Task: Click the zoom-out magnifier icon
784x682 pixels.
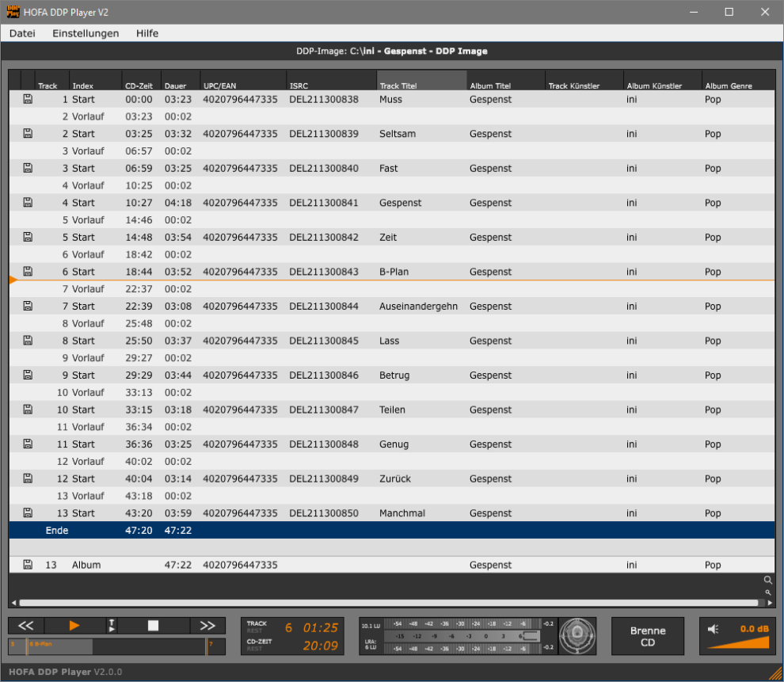Action: click(x=768, y=592)
